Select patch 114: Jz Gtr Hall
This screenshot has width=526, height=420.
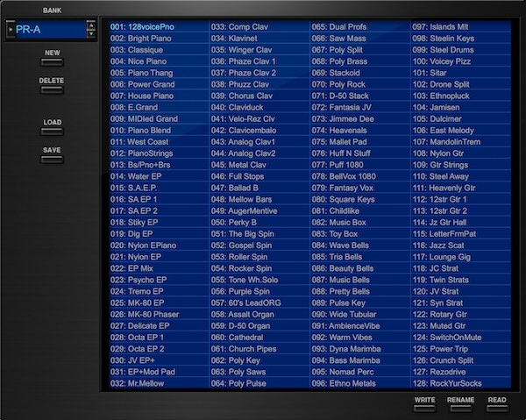click(461, 223)
